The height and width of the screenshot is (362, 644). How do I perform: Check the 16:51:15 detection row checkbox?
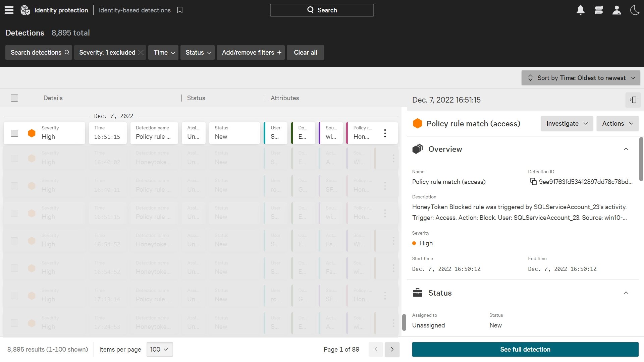coord(14,133)
